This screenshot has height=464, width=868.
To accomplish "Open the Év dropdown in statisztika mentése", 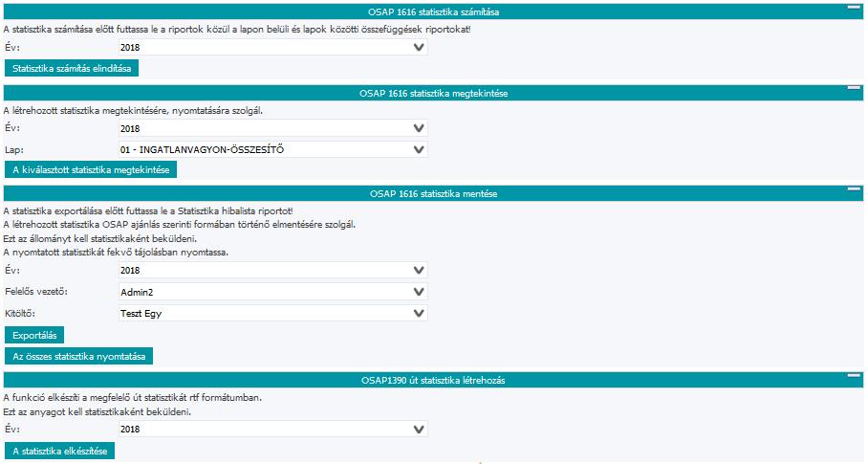I will (272, 270).
